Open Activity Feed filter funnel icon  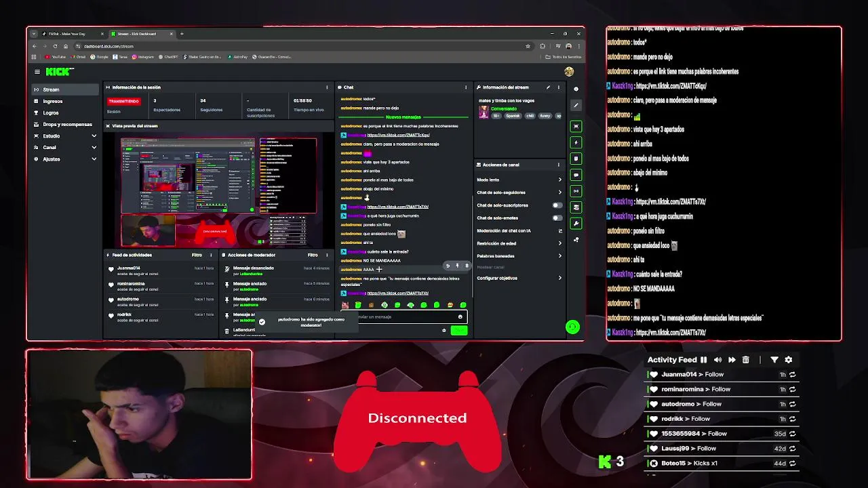(x=774, y=360)
